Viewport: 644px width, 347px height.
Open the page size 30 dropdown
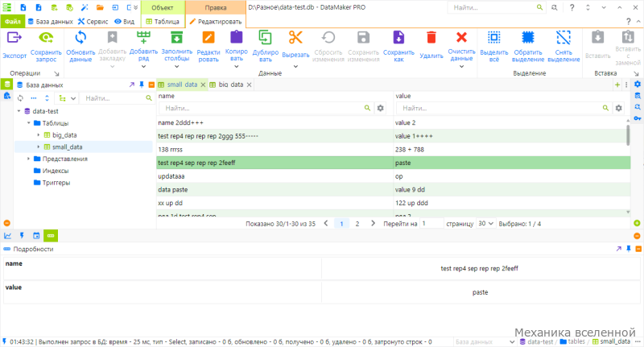tap(485, 224)
